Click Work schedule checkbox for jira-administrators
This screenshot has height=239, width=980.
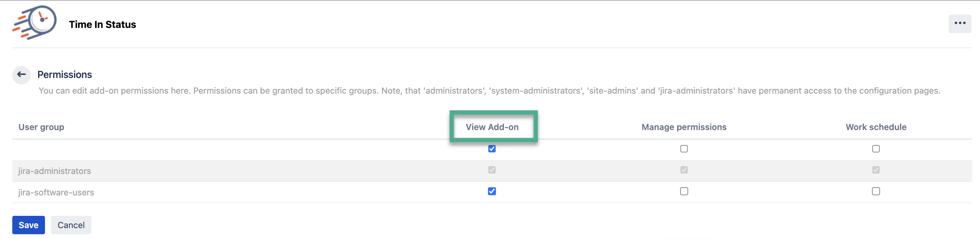[876, 170]
